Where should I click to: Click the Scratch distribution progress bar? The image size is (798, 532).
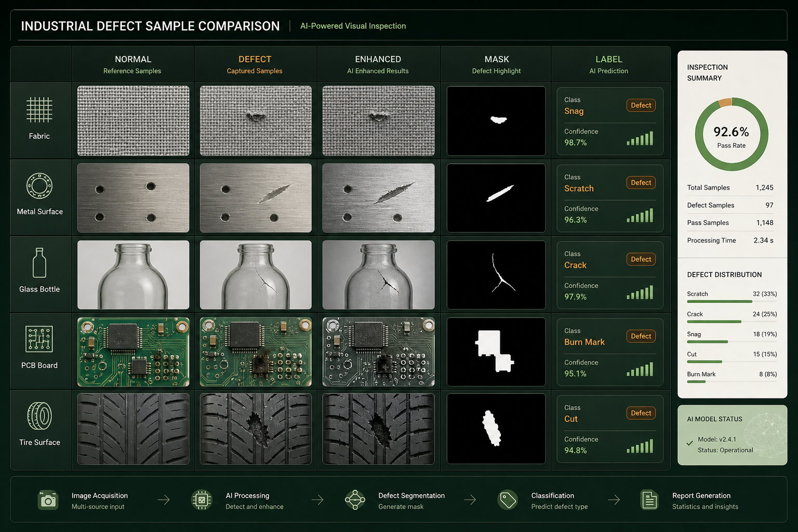click(x=731, y=301)
